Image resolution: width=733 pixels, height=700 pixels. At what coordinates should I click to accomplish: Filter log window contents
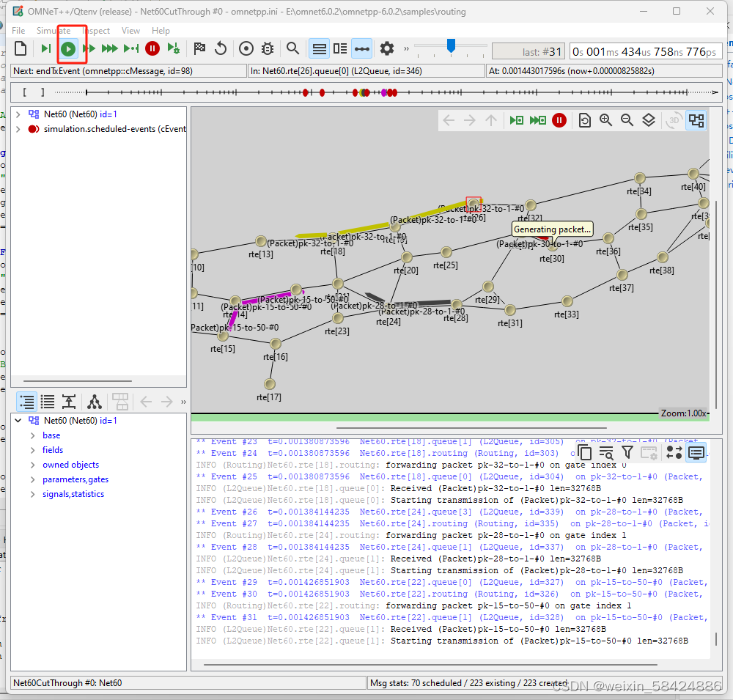pos(627,452)
